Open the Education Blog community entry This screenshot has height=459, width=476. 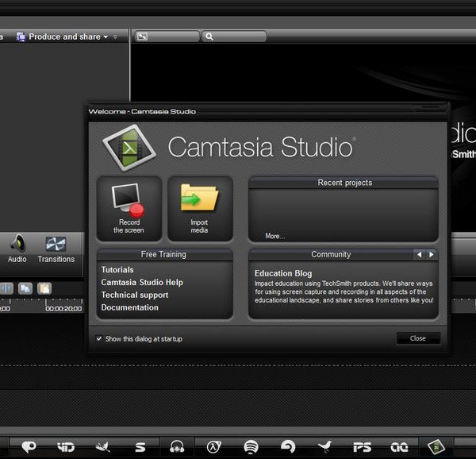point(283,273)
